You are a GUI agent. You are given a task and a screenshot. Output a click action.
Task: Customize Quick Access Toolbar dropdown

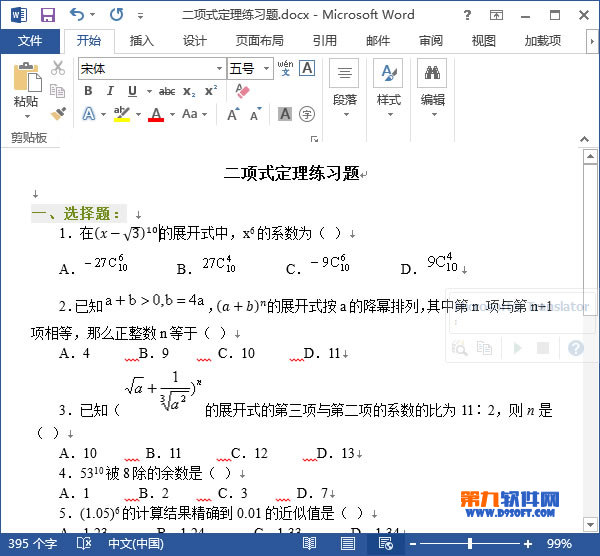140,16
